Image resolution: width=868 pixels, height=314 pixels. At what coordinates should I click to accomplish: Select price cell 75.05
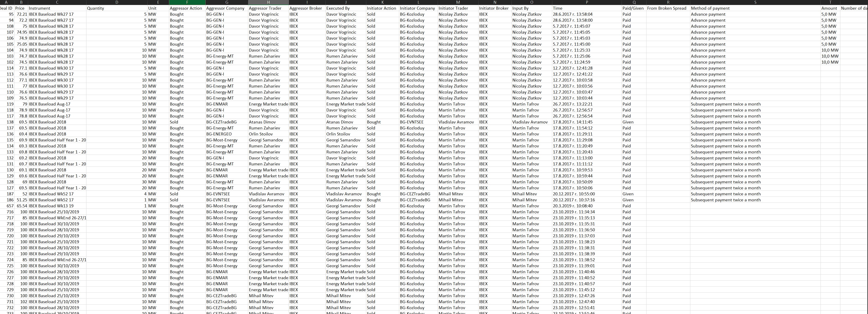click(x=21, y=44)
